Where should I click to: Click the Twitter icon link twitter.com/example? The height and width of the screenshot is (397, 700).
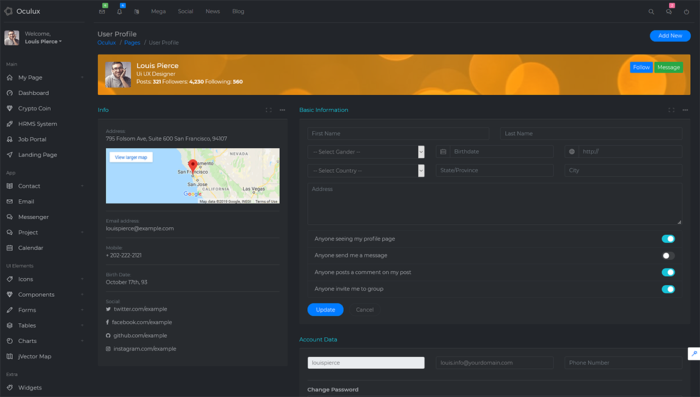108,309
